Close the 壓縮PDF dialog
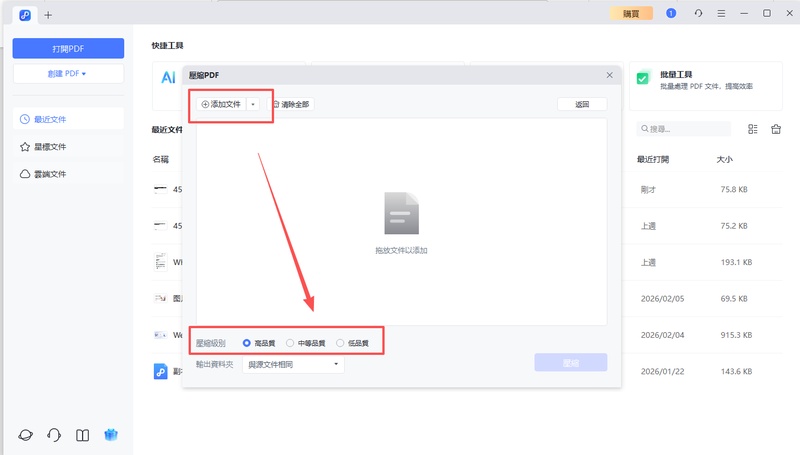Viewport: 800px width, 455px height. click(x=610, y=75)
